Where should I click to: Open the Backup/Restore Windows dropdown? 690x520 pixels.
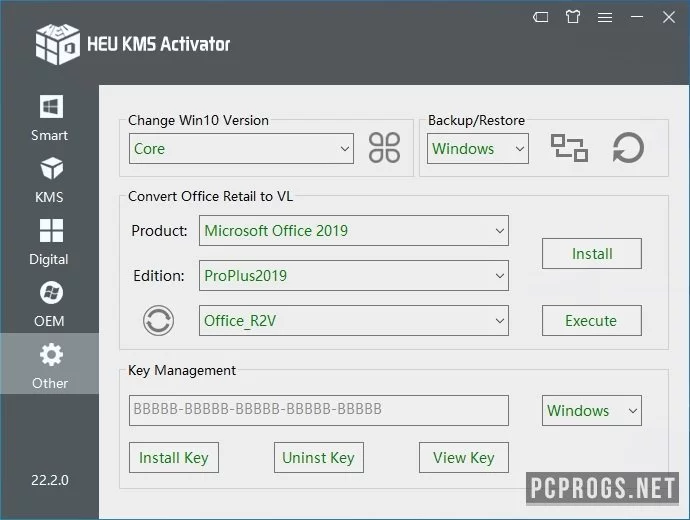[x=477, y=149]
